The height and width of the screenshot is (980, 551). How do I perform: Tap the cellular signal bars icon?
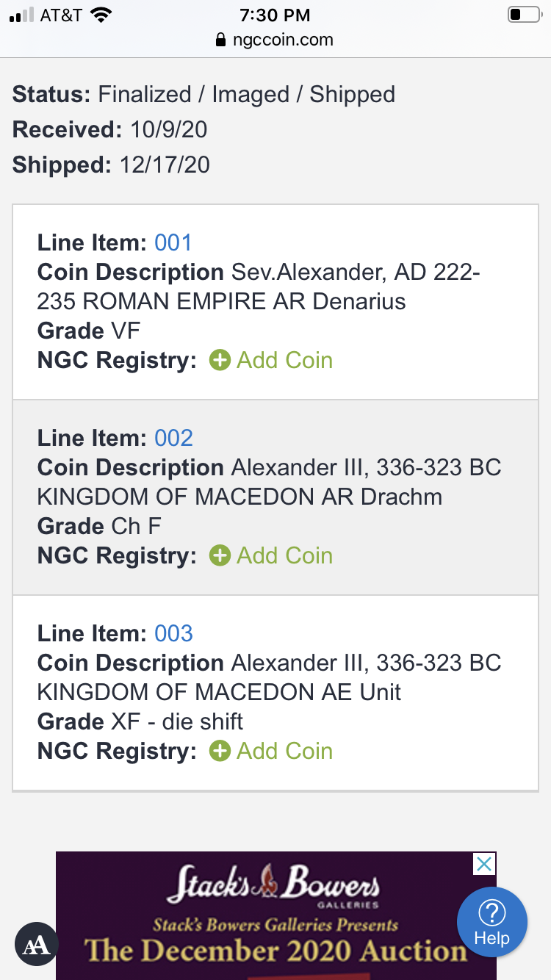(x=22, y=15)
